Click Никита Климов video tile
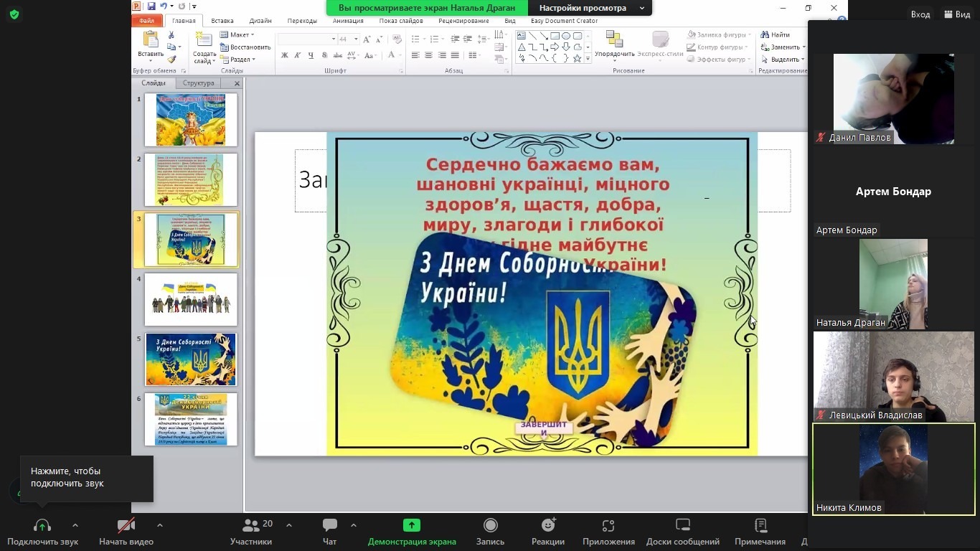The image size is (980, 551). [894, 469]
